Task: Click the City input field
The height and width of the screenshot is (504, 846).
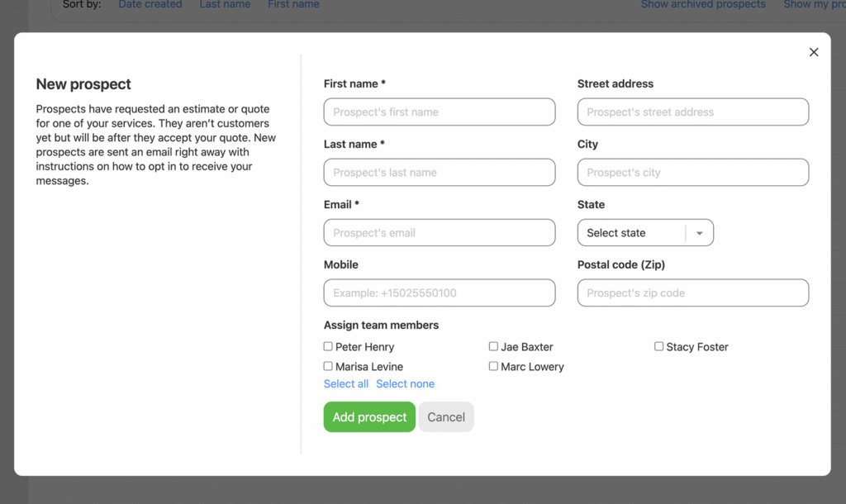Action: (692, 173)
